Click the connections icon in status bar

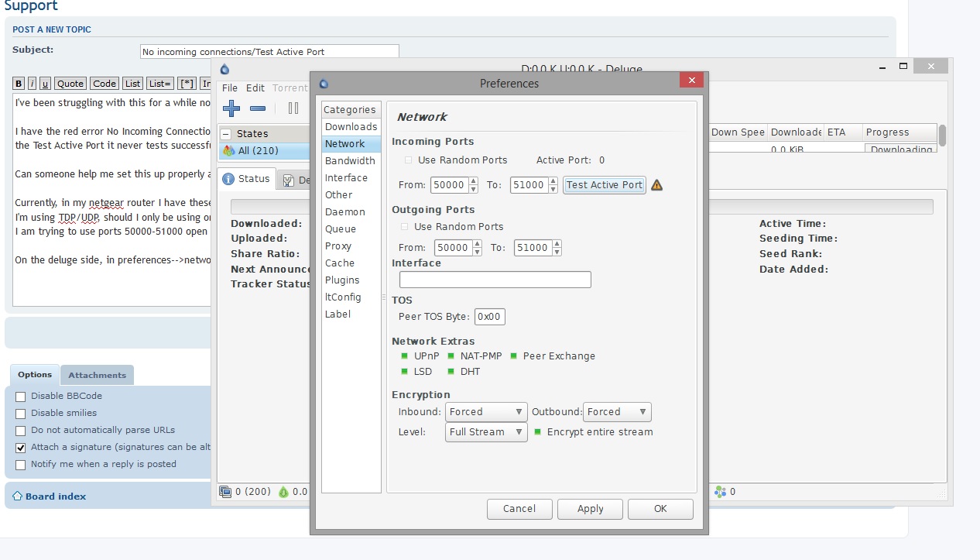(225, 491)
